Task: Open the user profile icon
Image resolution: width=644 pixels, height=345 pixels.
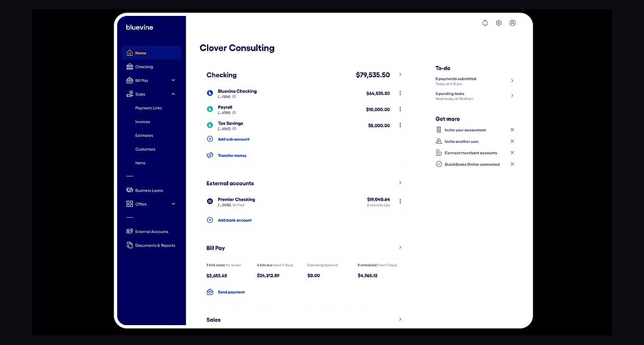Action: (513, 23)
